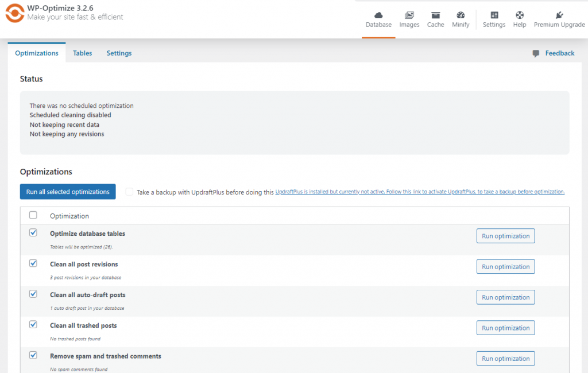Click the WP-Optimize logo
588x373 pixels.
click(15, 13)
